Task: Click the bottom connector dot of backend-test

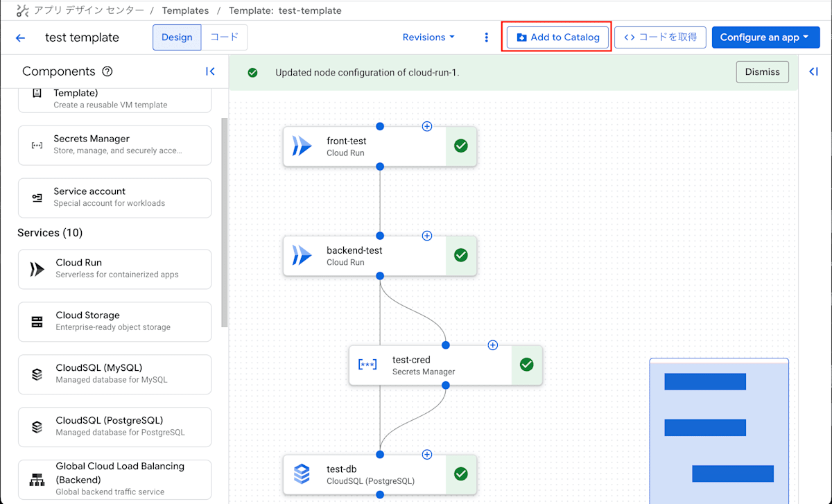Action: 379,276
